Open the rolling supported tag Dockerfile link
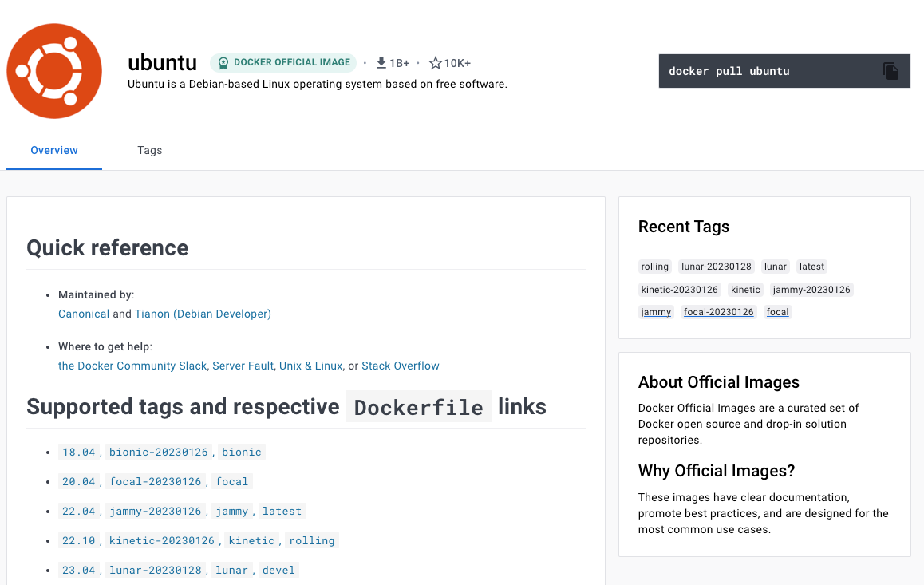 [x=312, y=541]
